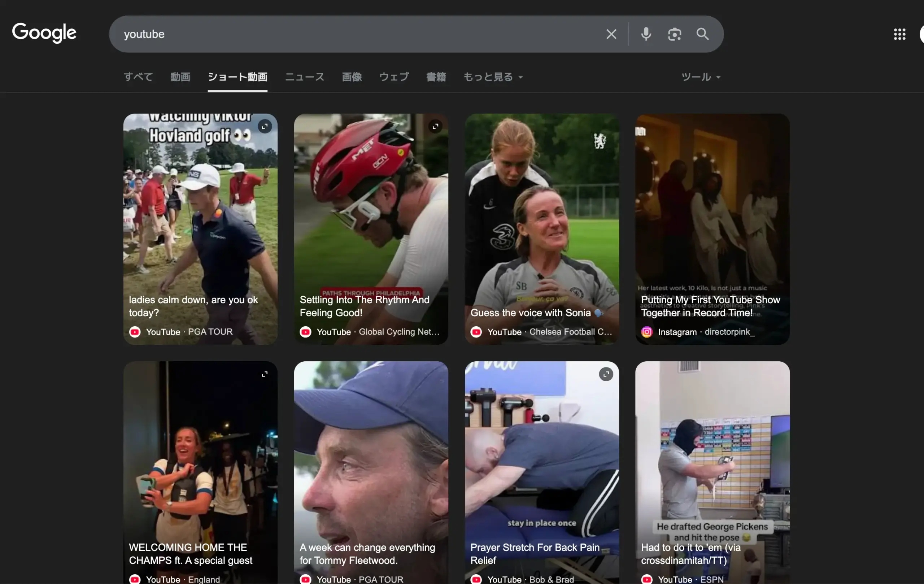Open the Google apps grid

pos(899,34)
